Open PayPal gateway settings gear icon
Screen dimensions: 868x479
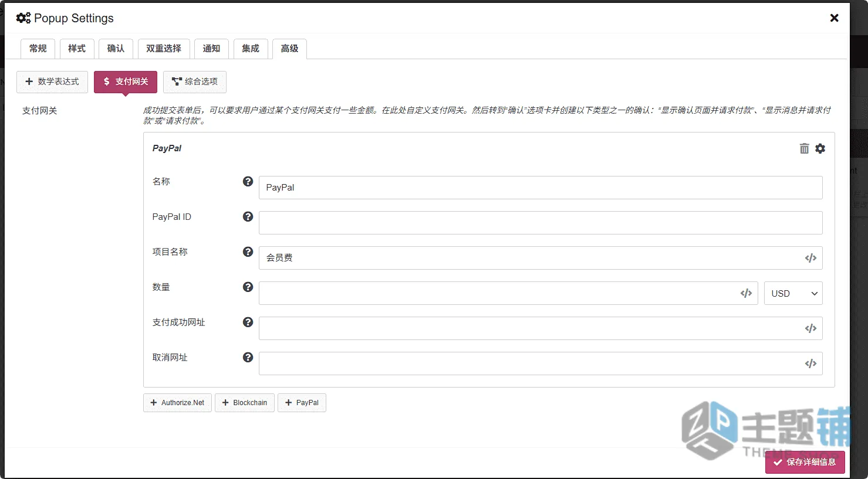820,148
